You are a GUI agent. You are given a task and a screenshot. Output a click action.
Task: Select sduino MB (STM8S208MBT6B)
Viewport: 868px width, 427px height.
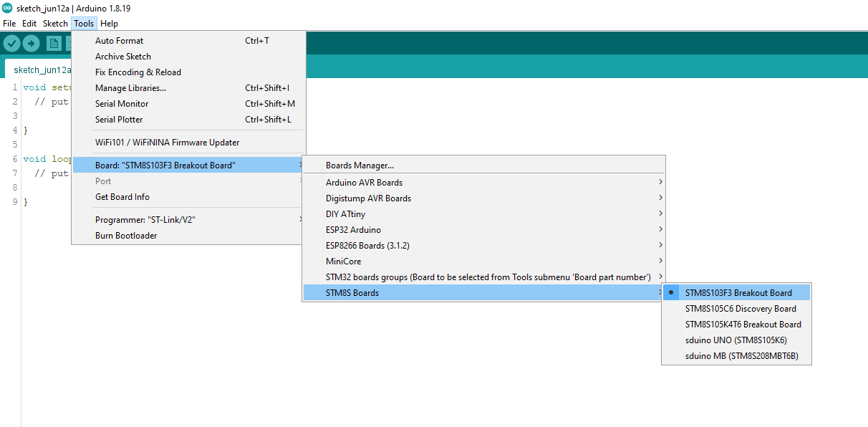coord(736,356)
